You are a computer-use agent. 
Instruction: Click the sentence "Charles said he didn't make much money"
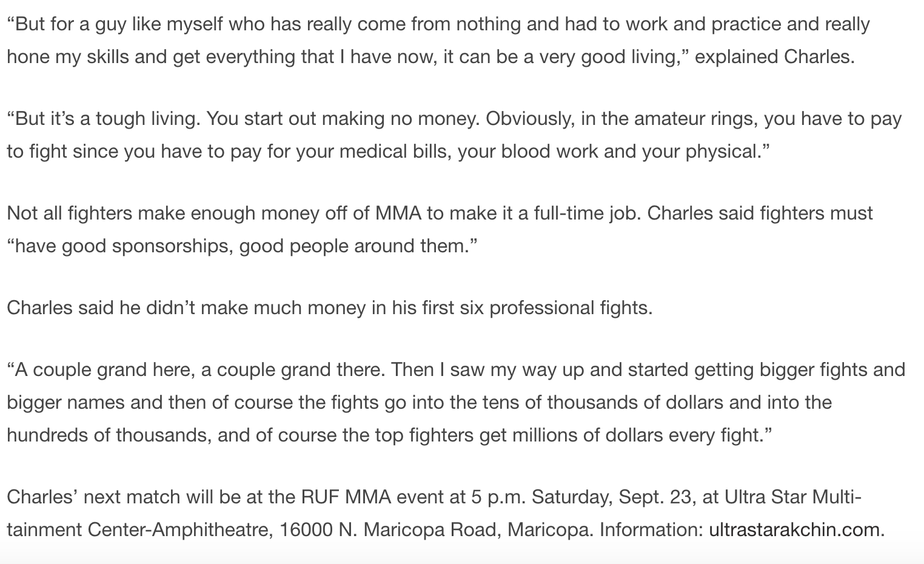(x=329, y=307)
